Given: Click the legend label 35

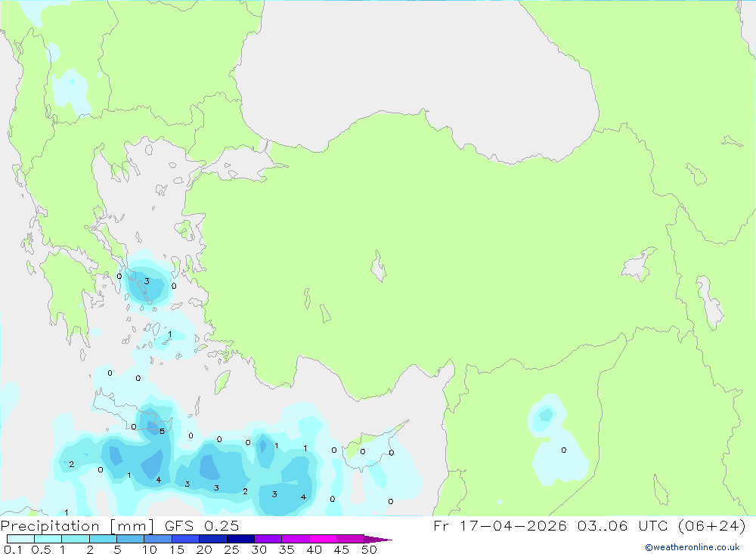Looking at the screenshot, I should (x=287, y=549).
